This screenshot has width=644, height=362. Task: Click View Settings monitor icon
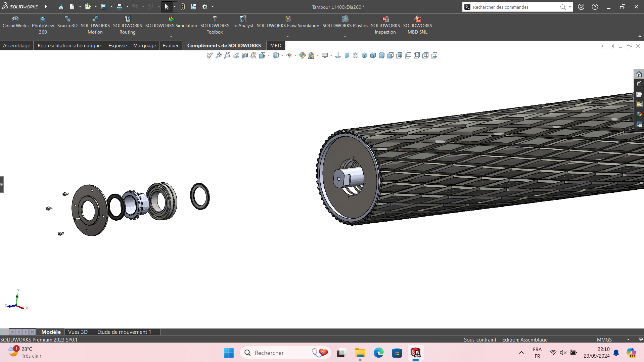pyautogui.click(x=325, y=55)
